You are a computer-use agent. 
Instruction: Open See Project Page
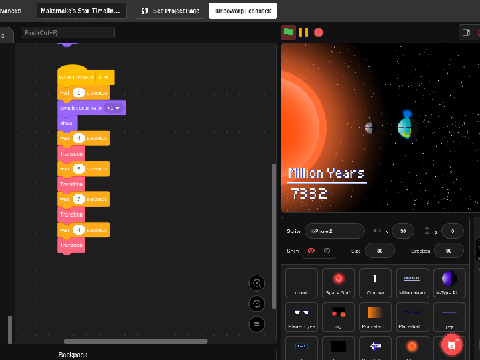(x=170, y=11)
